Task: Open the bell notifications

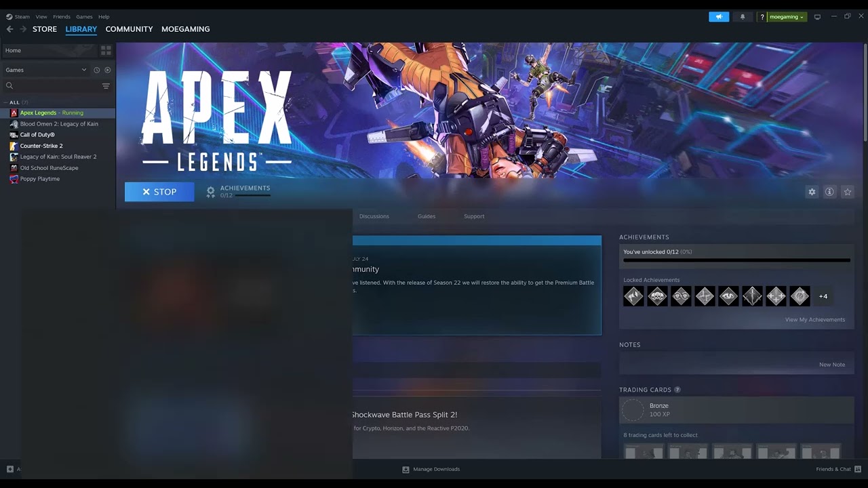Action: tap(743, 17)
